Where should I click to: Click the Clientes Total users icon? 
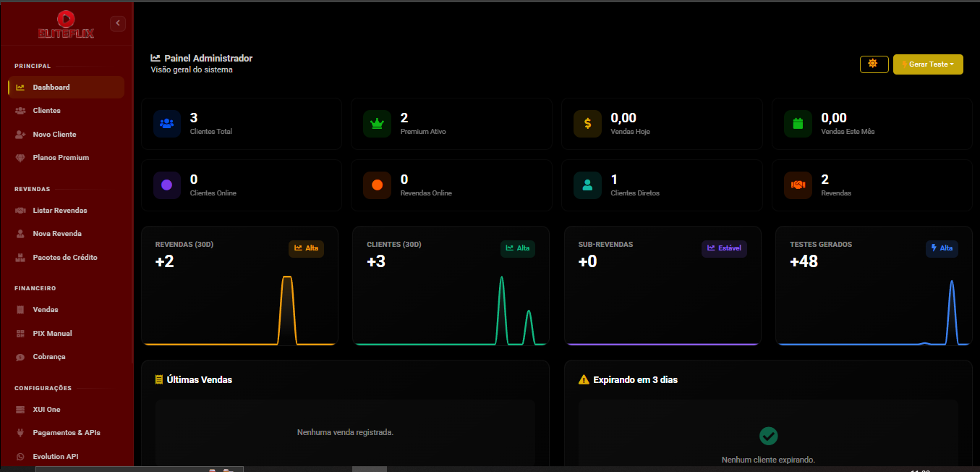point(166,124)
